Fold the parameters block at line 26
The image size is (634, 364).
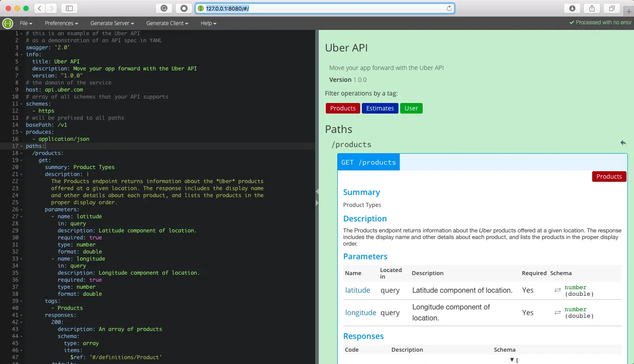tap(22, 210)
